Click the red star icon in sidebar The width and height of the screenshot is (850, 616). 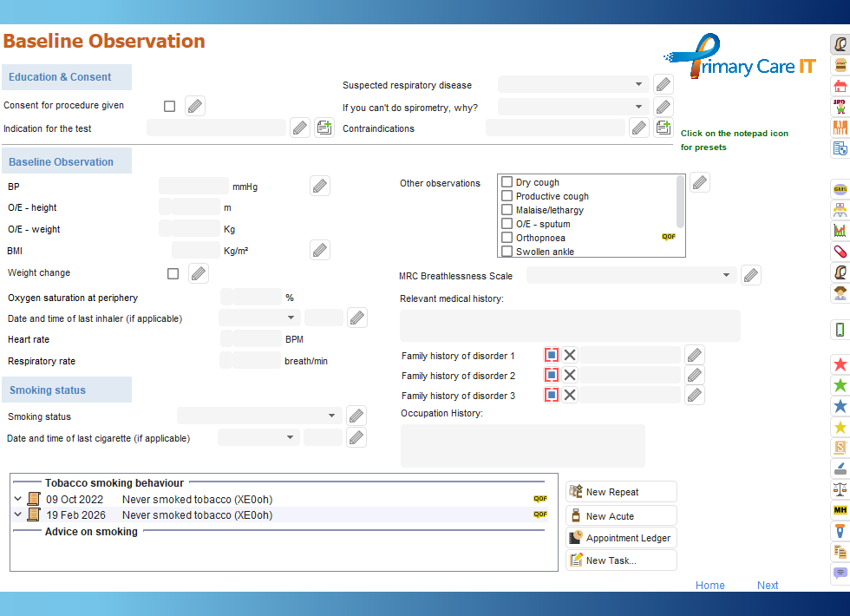click(839, 364)
